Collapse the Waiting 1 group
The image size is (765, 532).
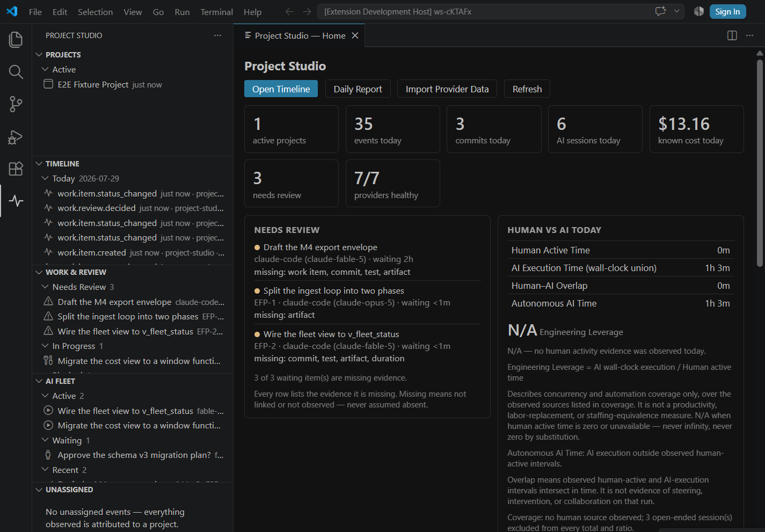pyautogui.click(x=45, y=440)
